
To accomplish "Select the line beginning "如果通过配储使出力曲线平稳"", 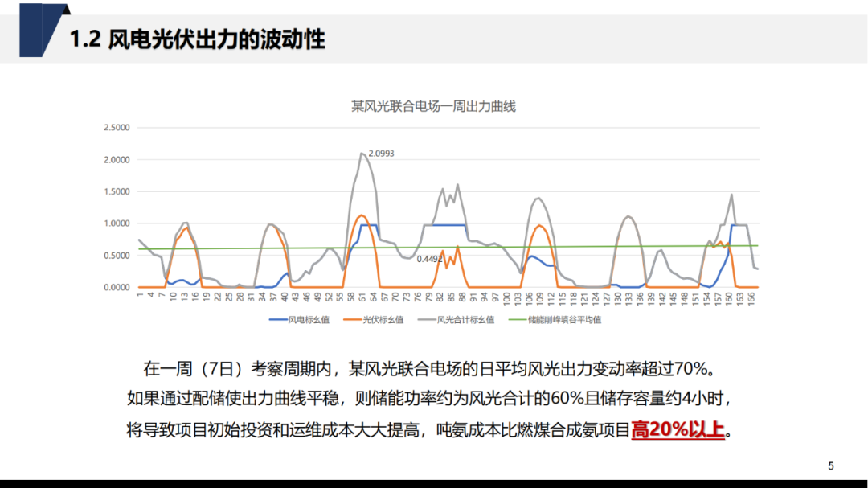I will coord(429,398).
